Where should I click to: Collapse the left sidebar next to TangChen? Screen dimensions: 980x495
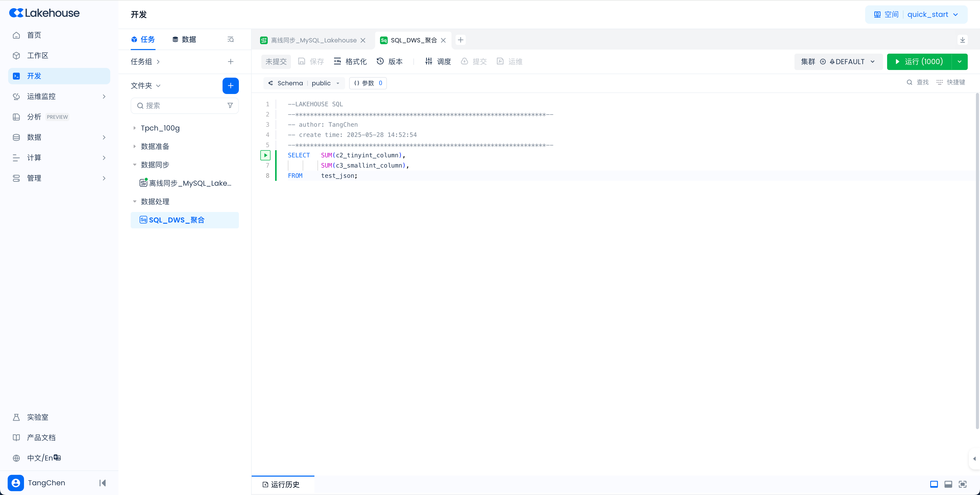point(102,483)
